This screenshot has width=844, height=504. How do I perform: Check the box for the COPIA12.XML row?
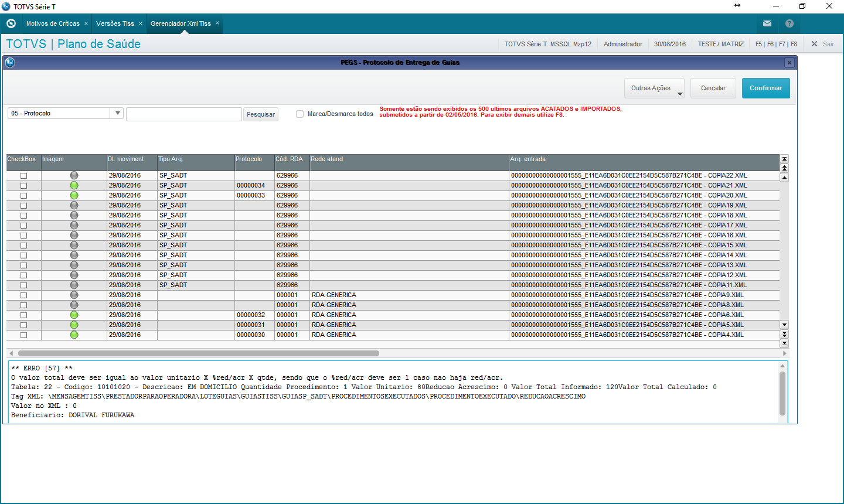coord(23,275)
